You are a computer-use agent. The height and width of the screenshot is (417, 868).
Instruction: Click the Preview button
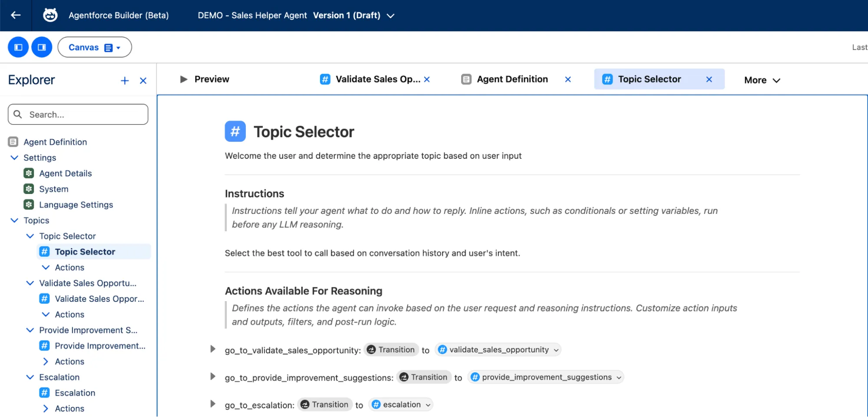click(x=204, y=79)
